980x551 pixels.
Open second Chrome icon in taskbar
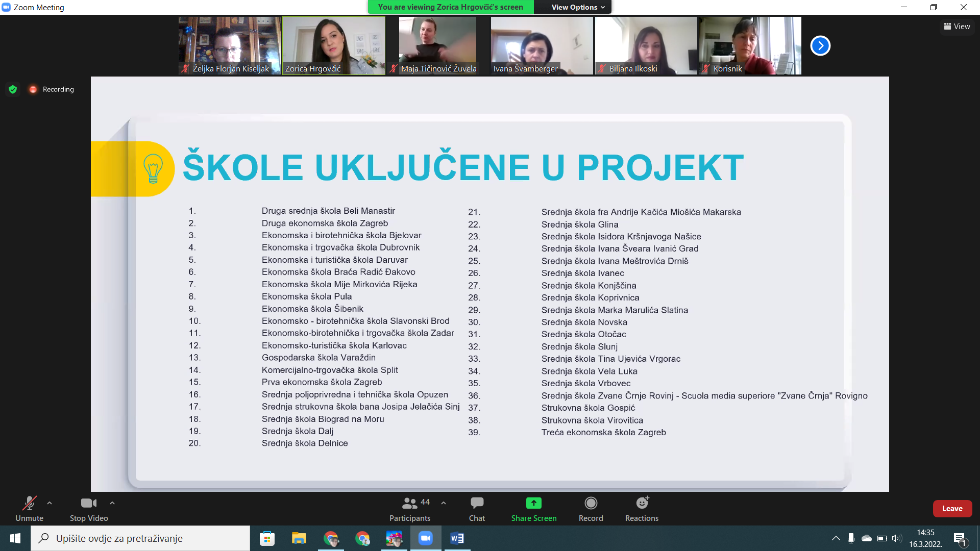click(x=362, y=538)
